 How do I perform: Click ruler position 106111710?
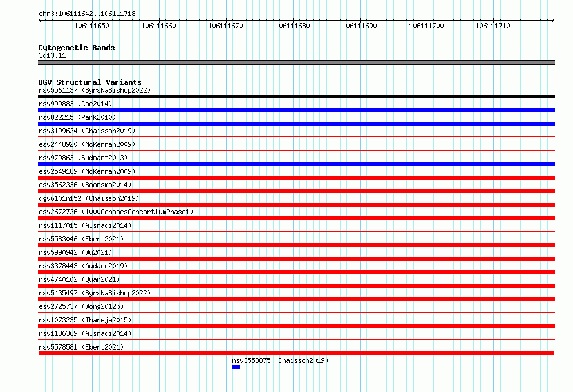(x=493, y=26)
